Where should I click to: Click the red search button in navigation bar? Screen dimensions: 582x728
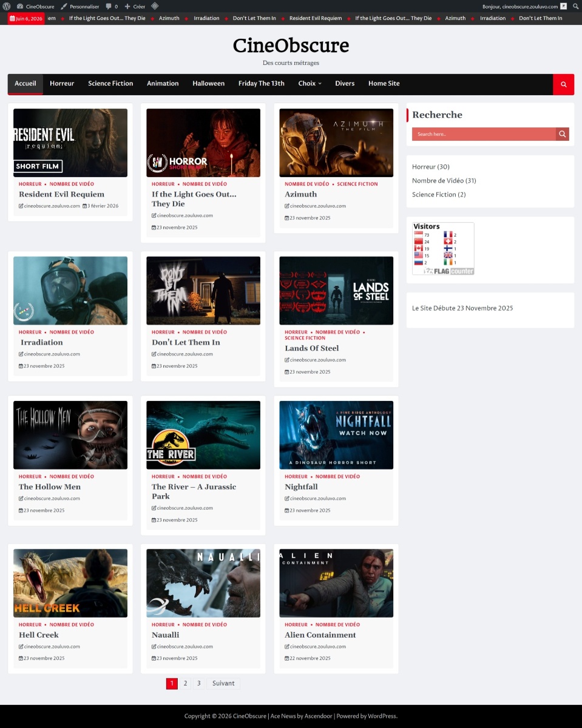(x=564, y=84)
